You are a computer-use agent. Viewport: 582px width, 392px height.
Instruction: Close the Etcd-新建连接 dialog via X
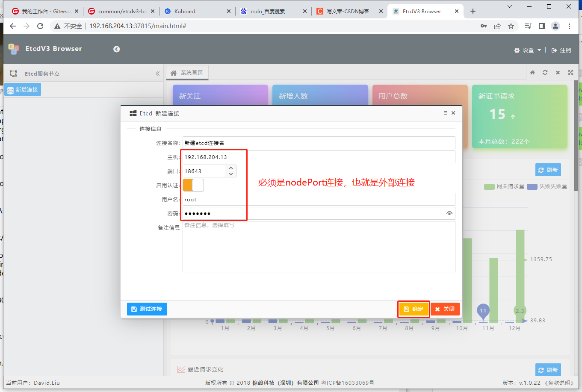coord(453,113)
